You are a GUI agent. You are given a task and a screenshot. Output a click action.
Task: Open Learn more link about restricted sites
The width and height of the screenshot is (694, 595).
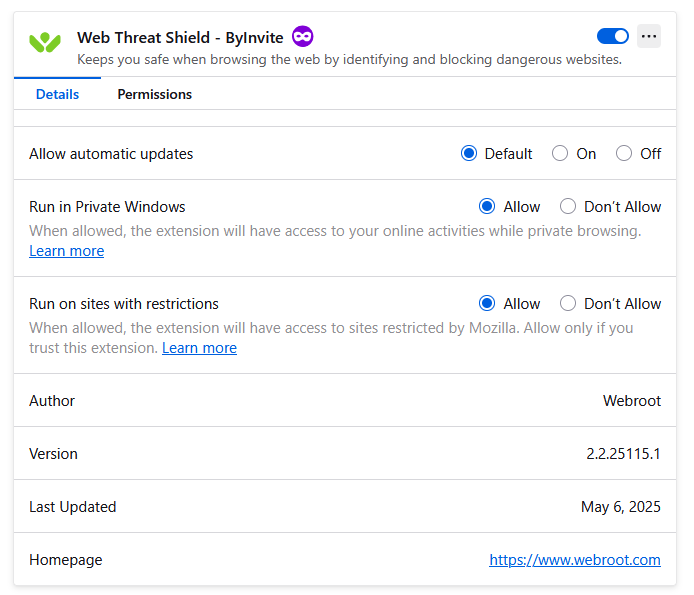pos(200,348)
